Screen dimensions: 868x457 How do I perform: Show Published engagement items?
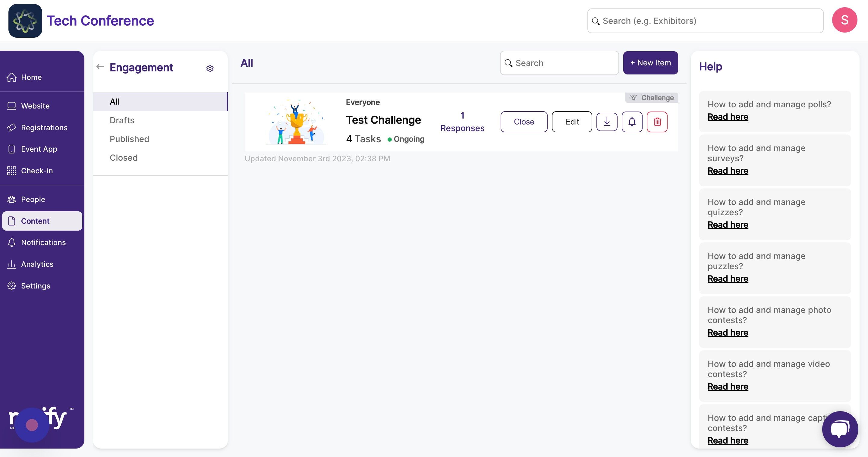[x=129, y=139]
